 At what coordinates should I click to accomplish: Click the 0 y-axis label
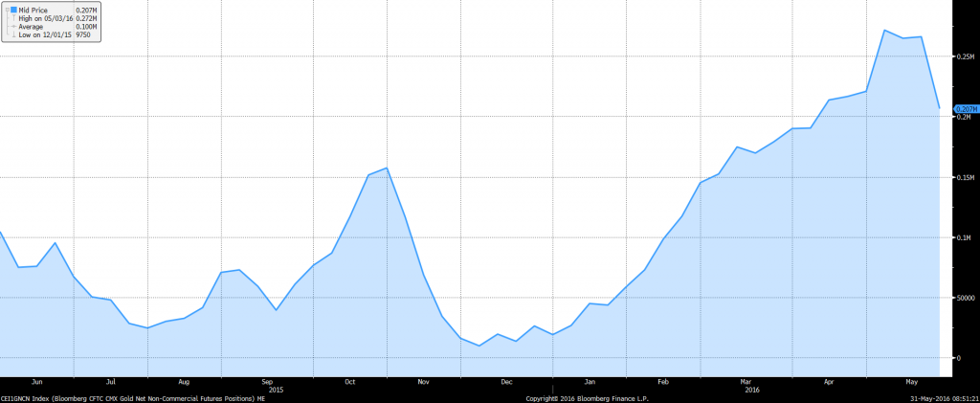(958, 359)
